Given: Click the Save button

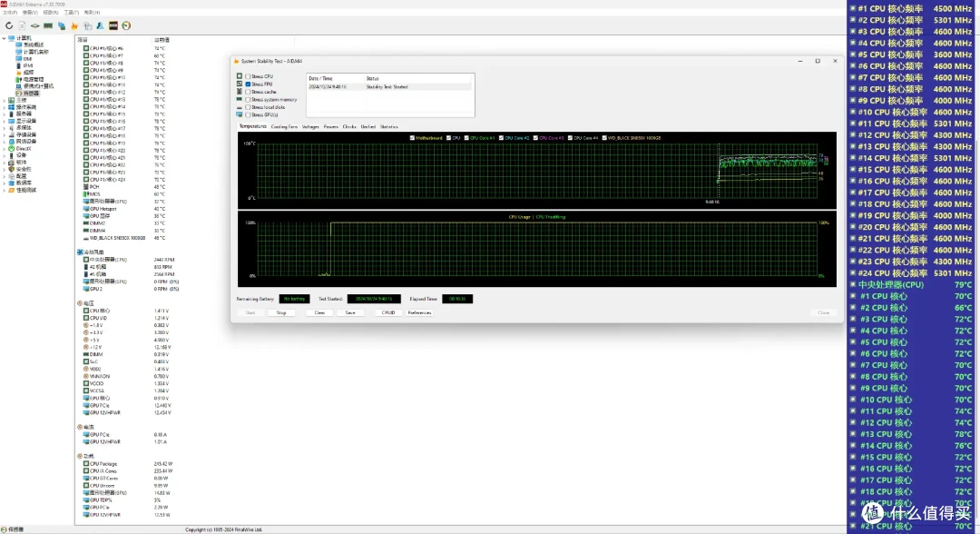Looking at the screenshot, I should [x=350, y=312].
